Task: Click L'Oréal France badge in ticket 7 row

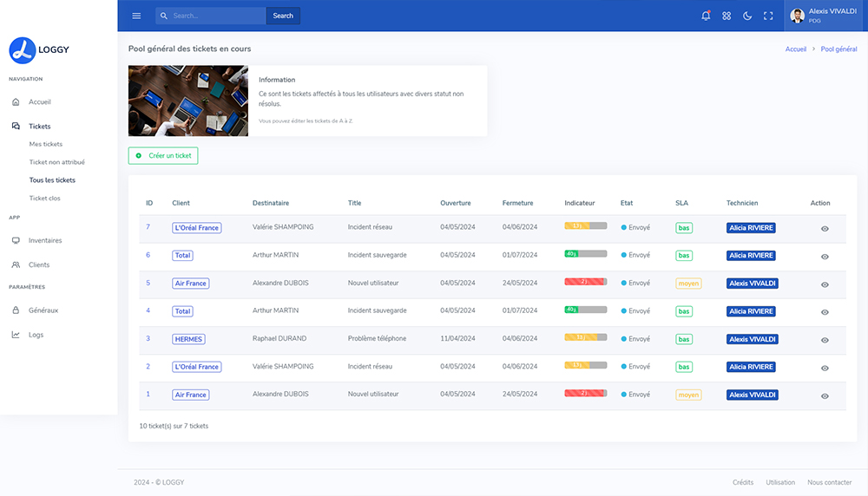Action: pos(196,228)
